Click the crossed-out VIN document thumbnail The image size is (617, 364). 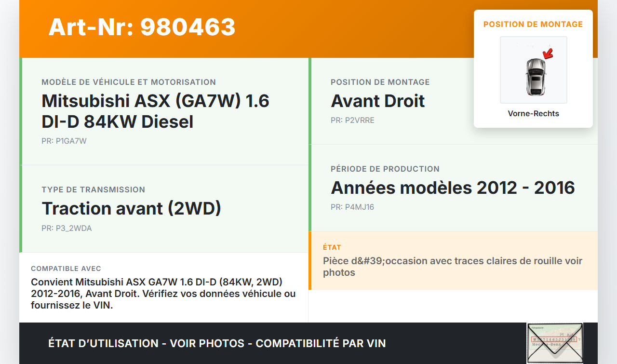coord(555,343)
